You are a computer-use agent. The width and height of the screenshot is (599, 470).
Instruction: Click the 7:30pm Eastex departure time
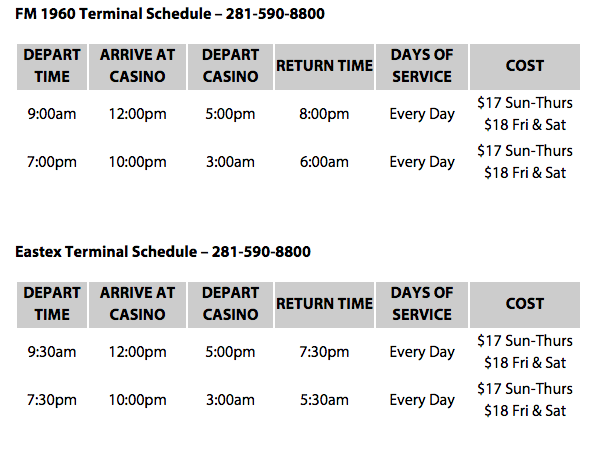[52, 400]
